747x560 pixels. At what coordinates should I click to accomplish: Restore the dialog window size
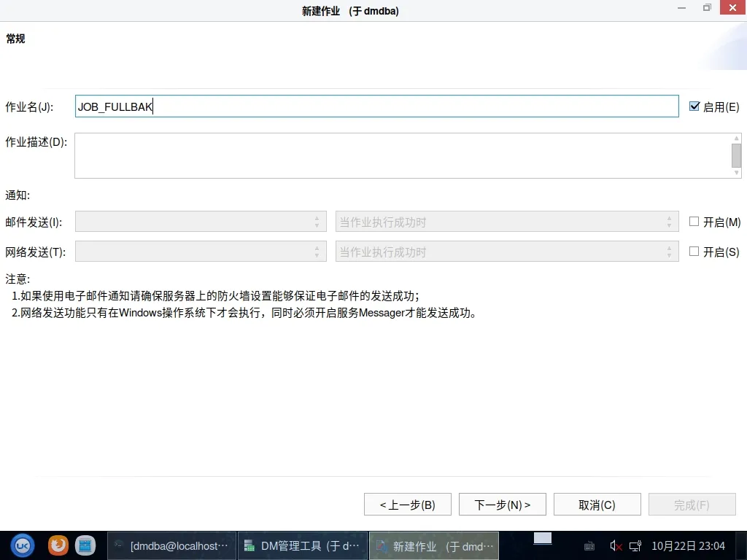pyautogui.click(x=707, y=8)
